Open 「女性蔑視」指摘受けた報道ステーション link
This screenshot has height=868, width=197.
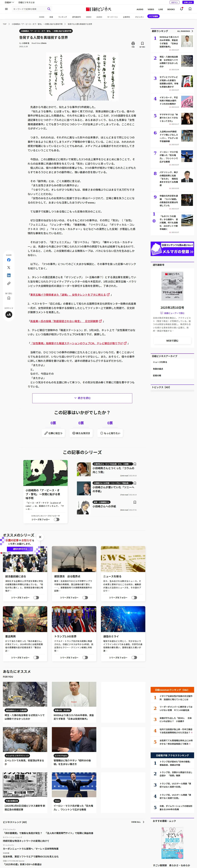pyautogui.click(x=77, y=343)
